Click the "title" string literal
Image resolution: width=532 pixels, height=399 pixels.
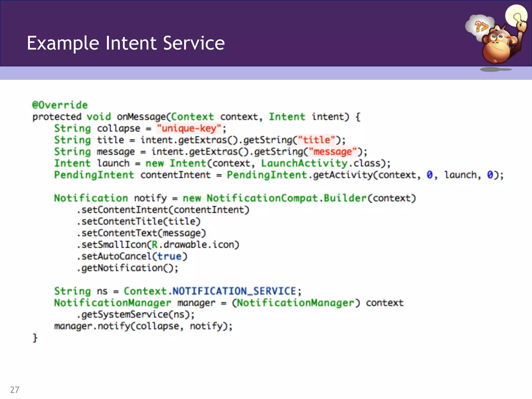317,140
